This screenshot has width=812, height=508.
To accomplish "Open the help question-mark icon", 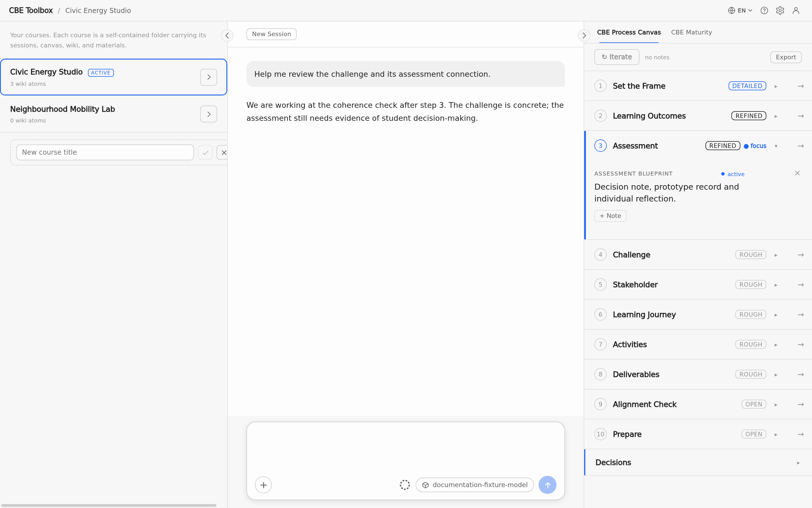I will (764, 10).
